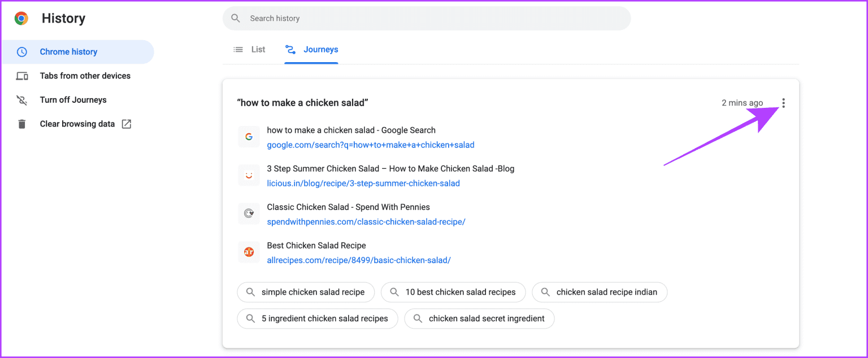
Task: Select 'chicken salad secret ingredient' chip
Action: [x=479, y=318]
